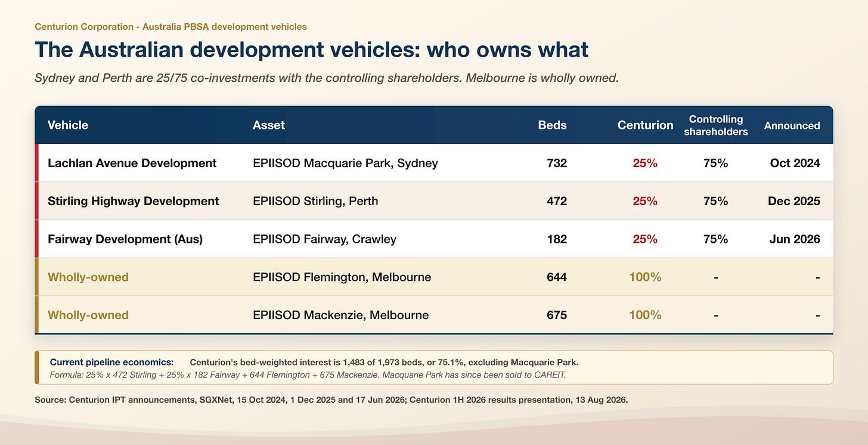This screenshot has height=445, width=868.
Task: Select 'EPIISOD Fairway, Crawley' asset cell
Action: 324,239
